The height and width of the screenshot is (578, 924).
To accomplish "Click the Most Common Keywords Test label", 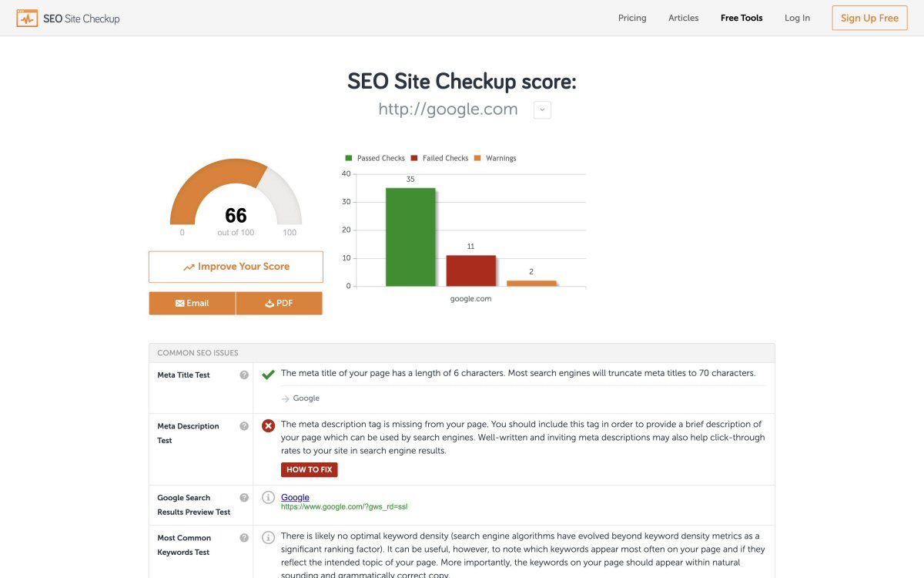I will [x=185, y=545].
